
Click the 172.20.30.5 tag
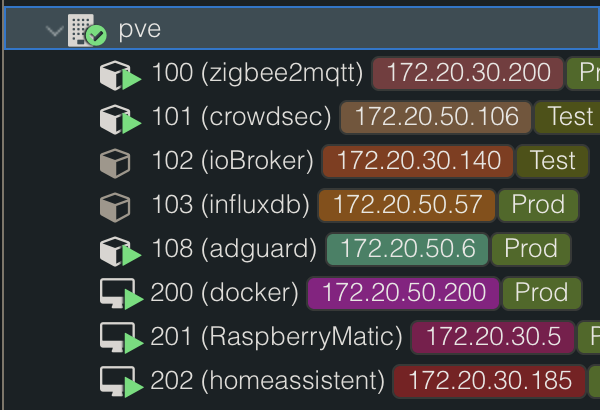(x=493, y=337)
